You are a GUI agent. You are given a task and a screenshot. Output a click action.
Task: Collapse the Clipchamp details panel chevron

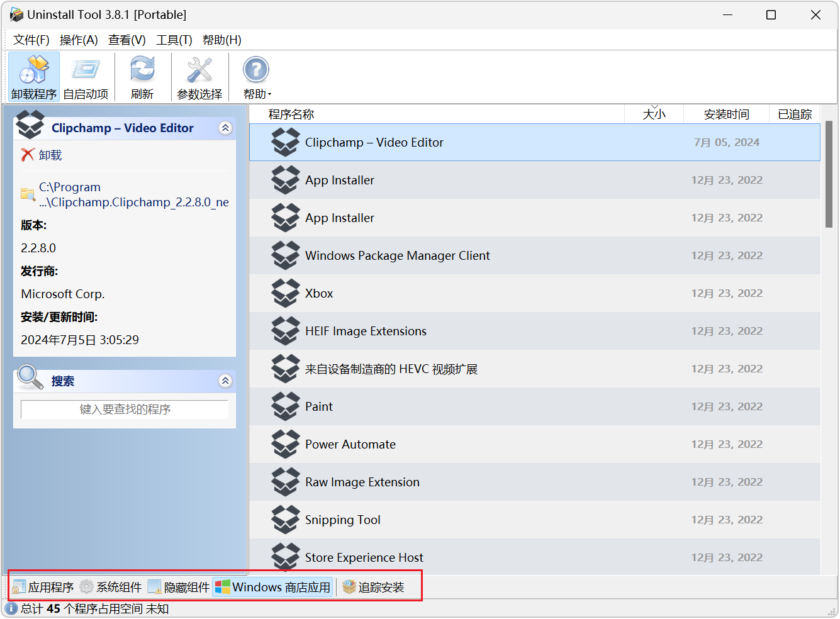[x=225, y=128]
